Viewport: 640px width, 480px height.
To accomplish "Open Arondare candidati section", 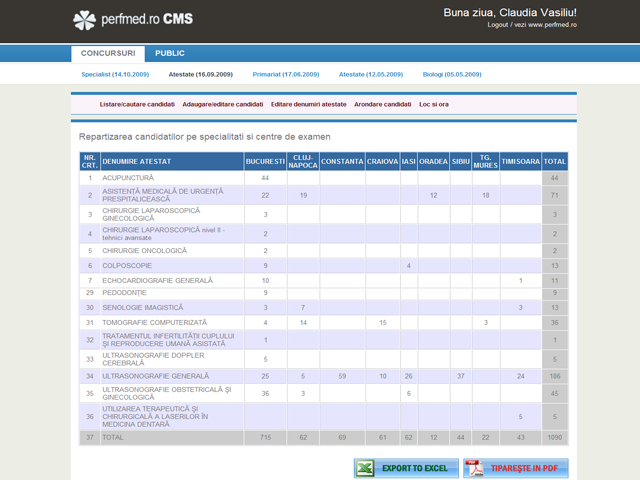I will point(382,104).
